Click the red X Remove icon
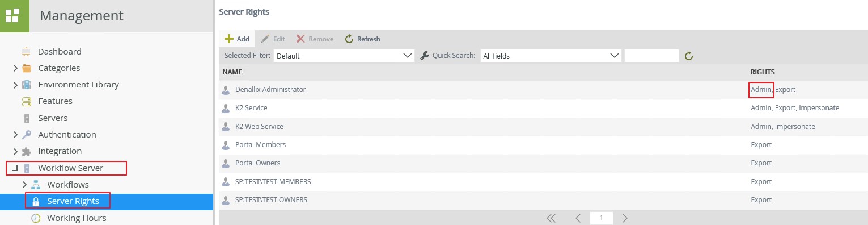This screenshot has width=868, height=225. (x=300, y=39)
